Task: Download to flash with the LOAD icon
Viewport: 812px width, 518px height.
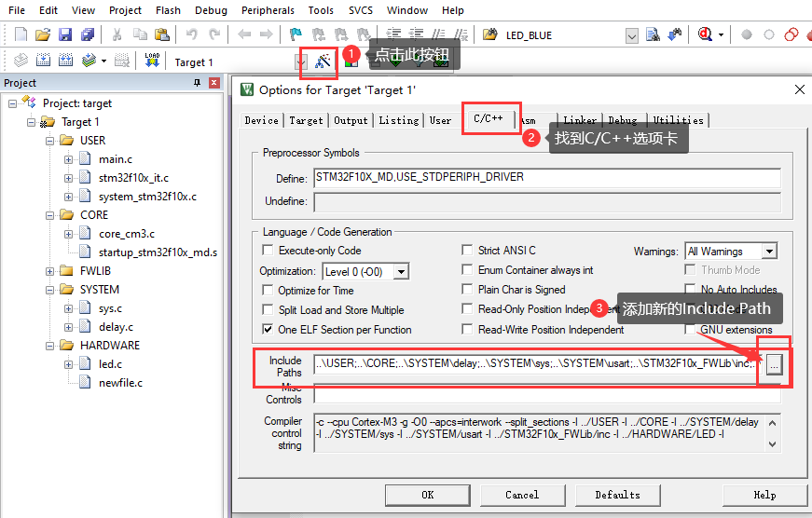Action: click(x=152, y=60)
